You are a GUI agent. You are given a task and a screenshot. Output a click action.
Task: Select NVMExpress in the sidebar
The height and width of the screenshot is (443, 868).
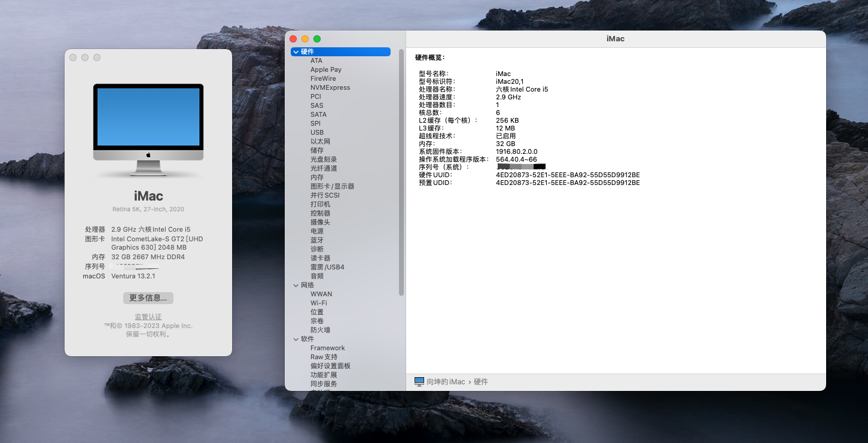[330, 87]
